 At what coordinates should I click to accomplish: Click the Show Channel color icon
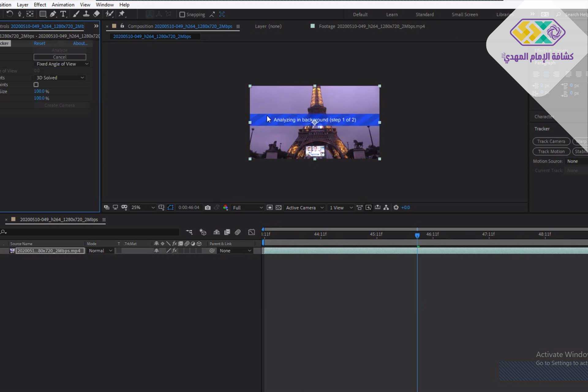[225, 208]
